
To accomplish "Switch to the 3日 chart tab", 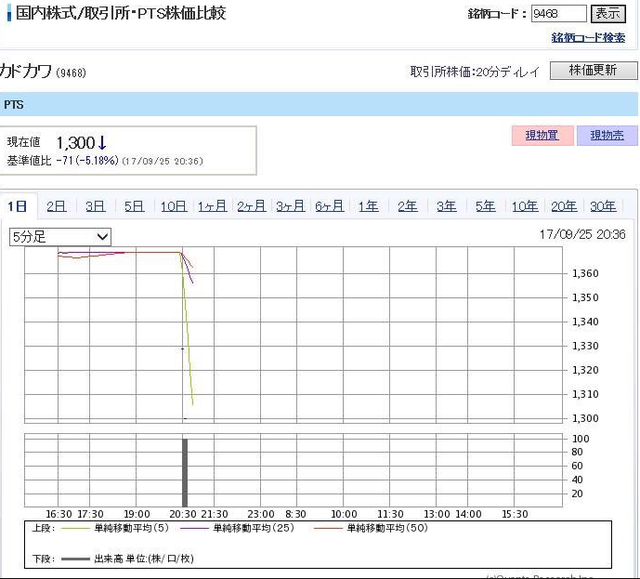I will pos(95,206).
